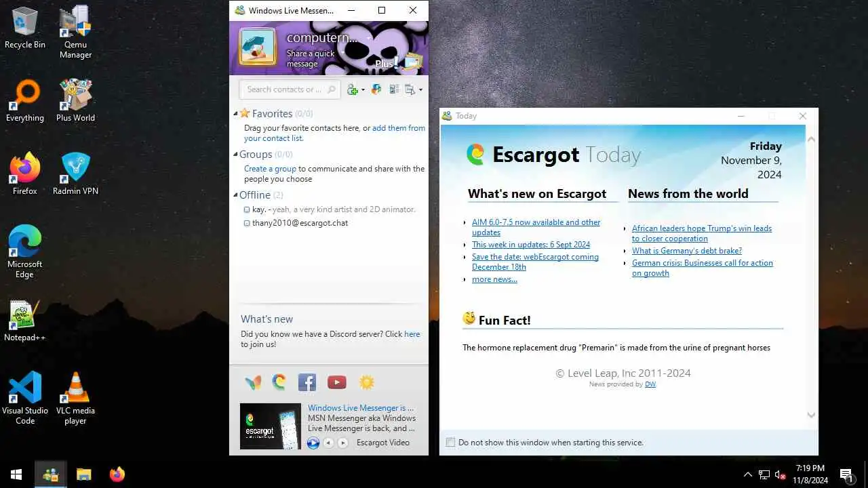
Task: Open Firefox desktop shortcut
Action: [25, 174]
